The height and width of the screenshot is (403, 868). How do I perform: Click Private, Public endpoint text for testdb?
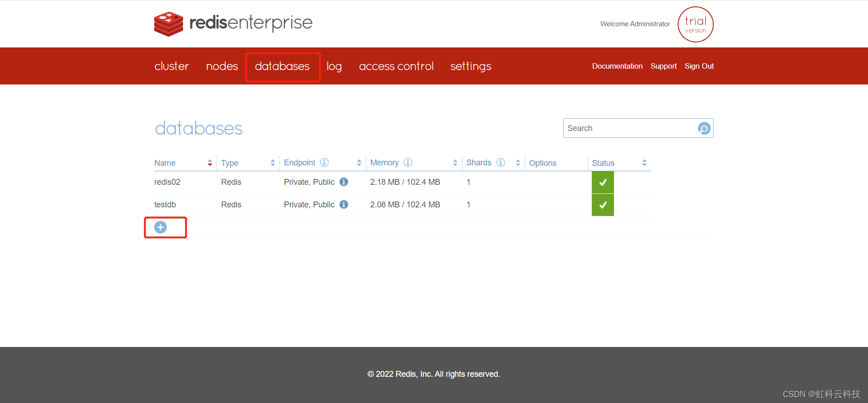click(309, 205)
